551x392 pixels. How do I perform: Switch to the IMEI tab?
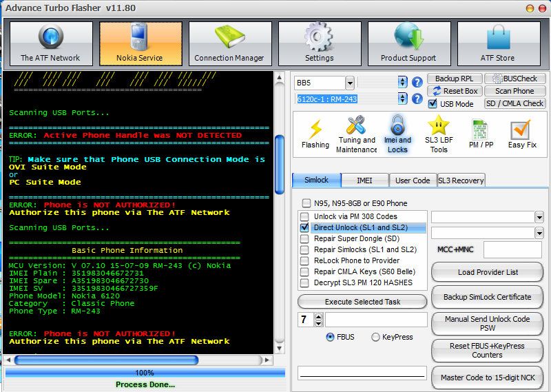click(364, 180)
